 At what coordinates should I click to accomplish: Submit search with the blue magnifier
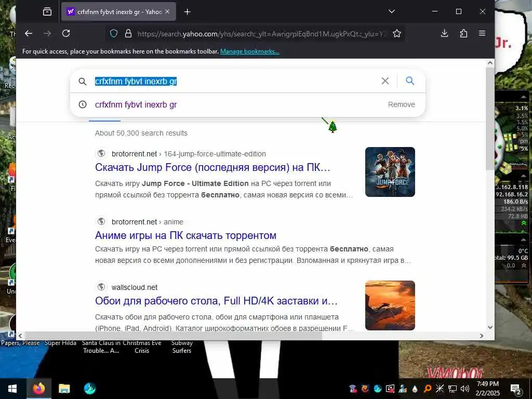[x=410, y=81]
